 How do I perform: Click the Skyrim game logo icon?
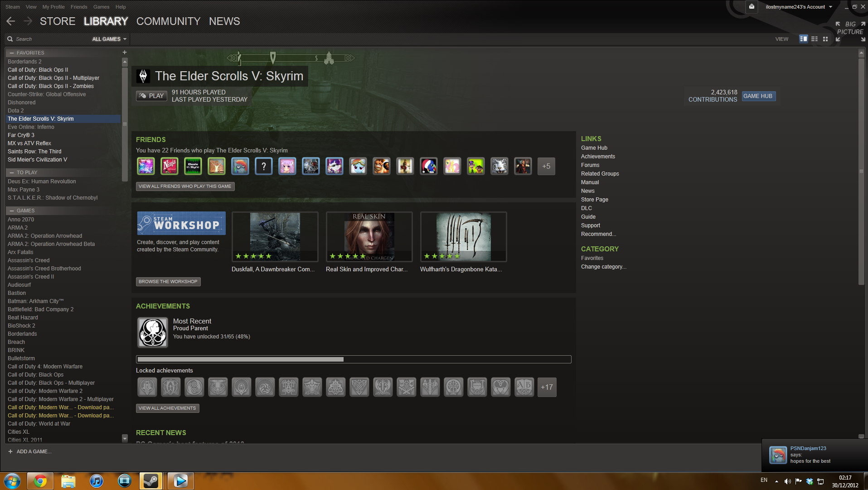(143, 76)
